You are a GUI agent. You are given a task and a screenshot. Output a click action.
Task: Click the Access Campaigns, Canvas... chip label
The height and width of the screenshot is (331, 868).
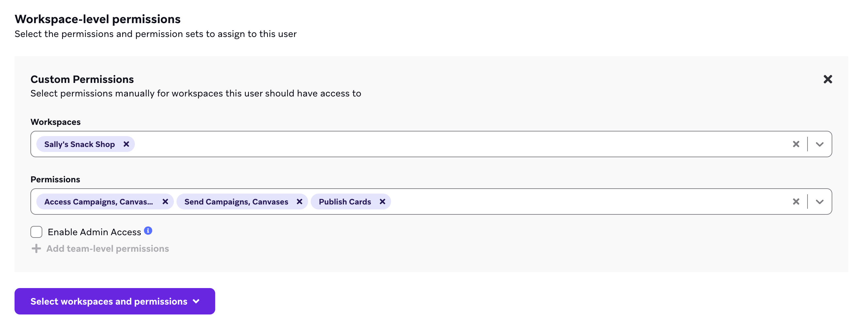[99, 202]
